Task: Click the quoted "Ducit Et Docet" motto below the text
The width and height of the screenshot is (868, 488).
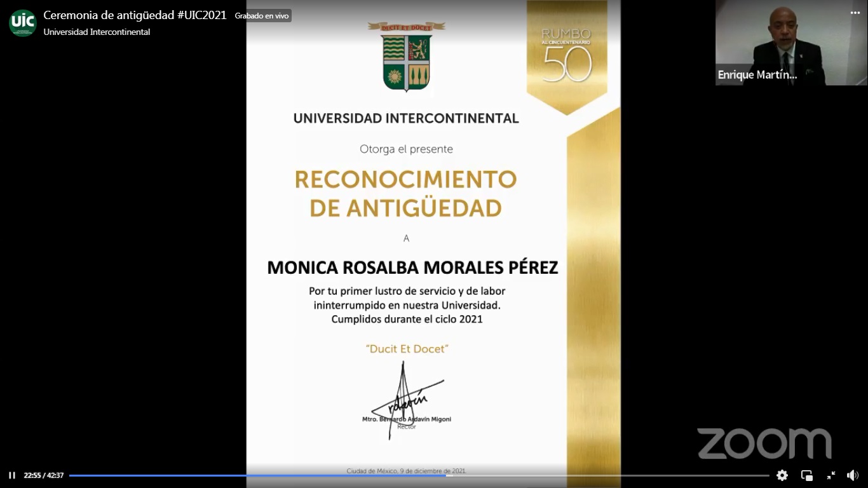Action: point(407,349)
